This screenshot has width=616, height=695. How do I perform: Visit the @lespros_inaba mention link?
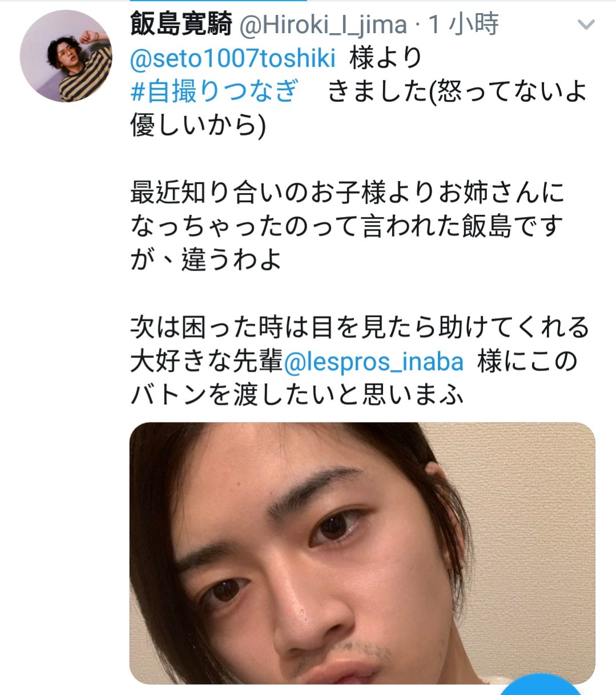click(x=373, y=361)
